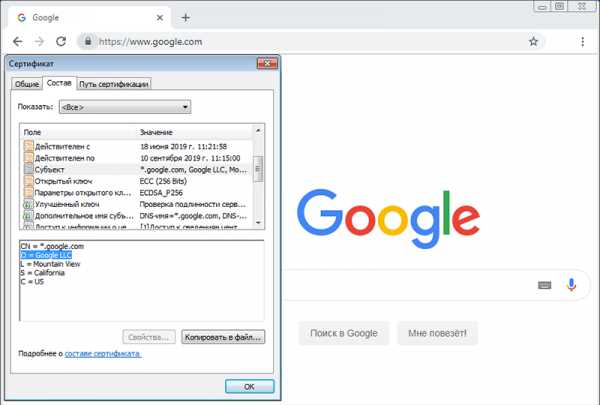The image size is (600, 405).
Task: Switch to the 'Общие' tab
Action: click(x=27, y=84)
